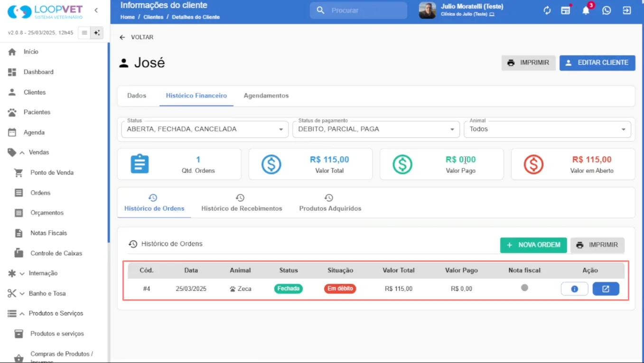Open order #4 in external view
The width and height of the screenshot is (644, 363).
[606, 289]
